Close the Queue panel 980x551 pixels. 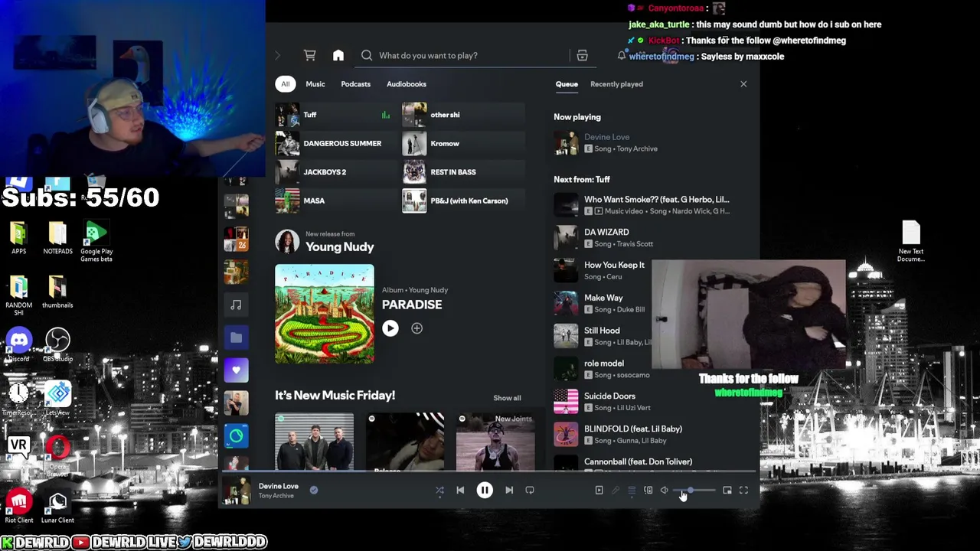point(743,84)
